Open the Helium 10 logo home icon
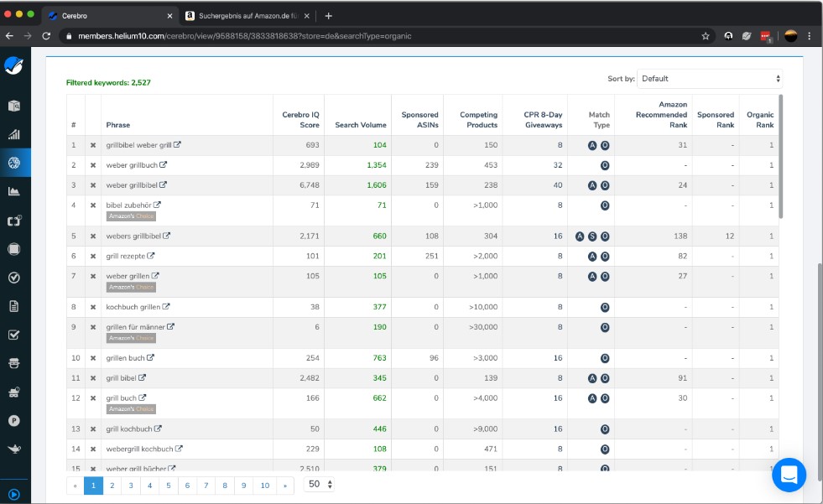 click(14, 67)
